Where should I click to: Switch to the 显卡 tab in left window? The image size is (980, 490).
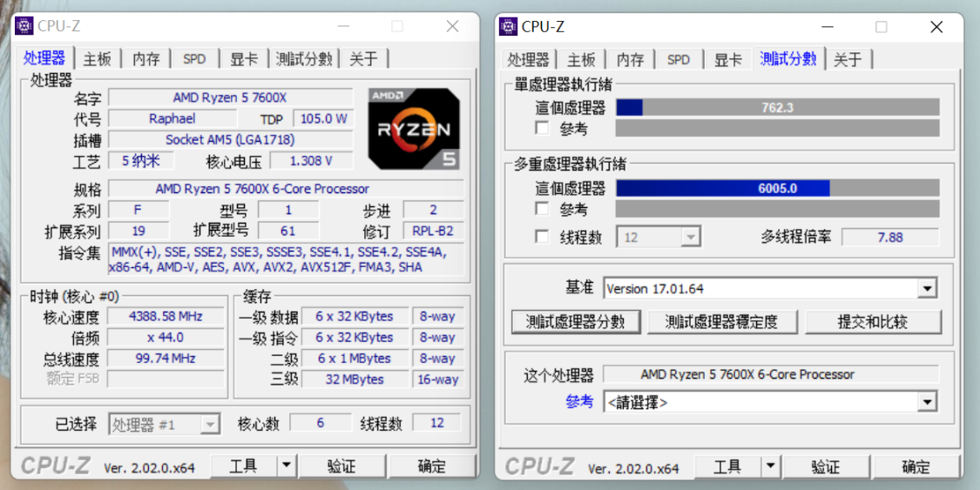click(244, 59)
